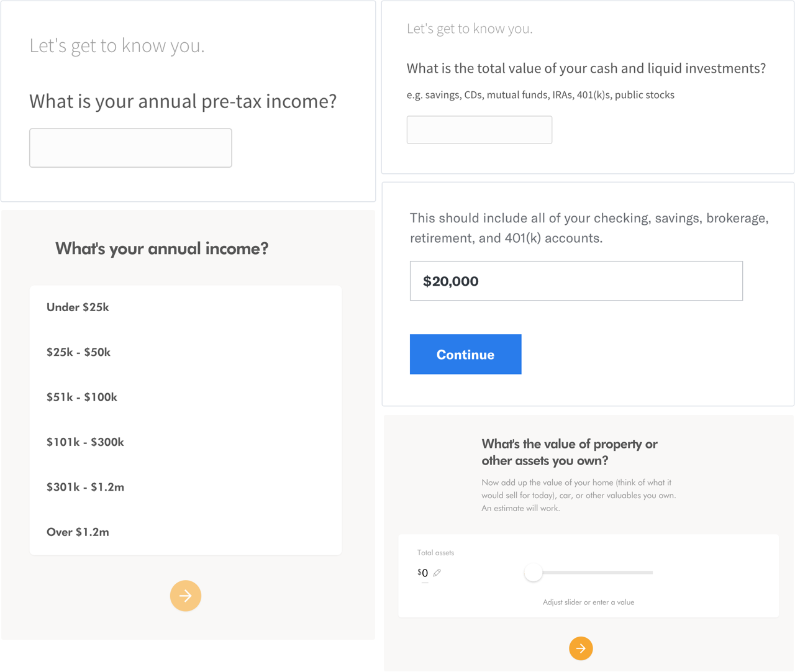Click the field containing $20,000
The width and height of the screenshot is (795, 672).
coord(576,281)
